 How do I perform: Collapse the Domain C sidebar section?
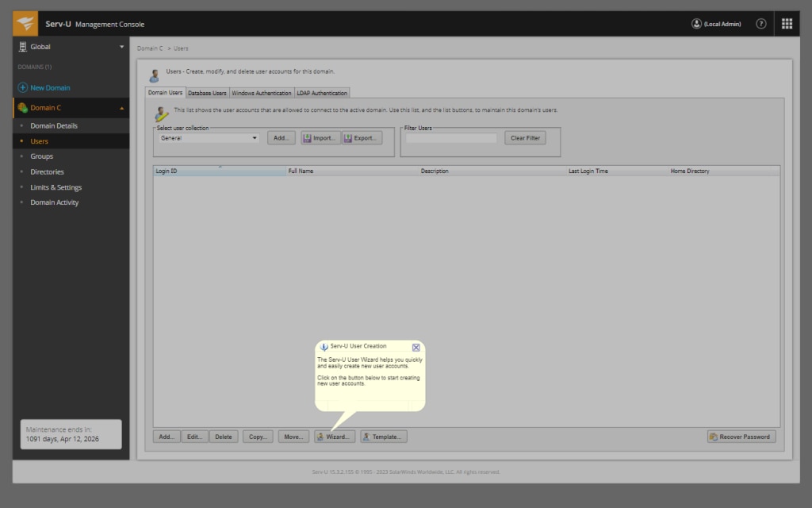coord(121,107)
